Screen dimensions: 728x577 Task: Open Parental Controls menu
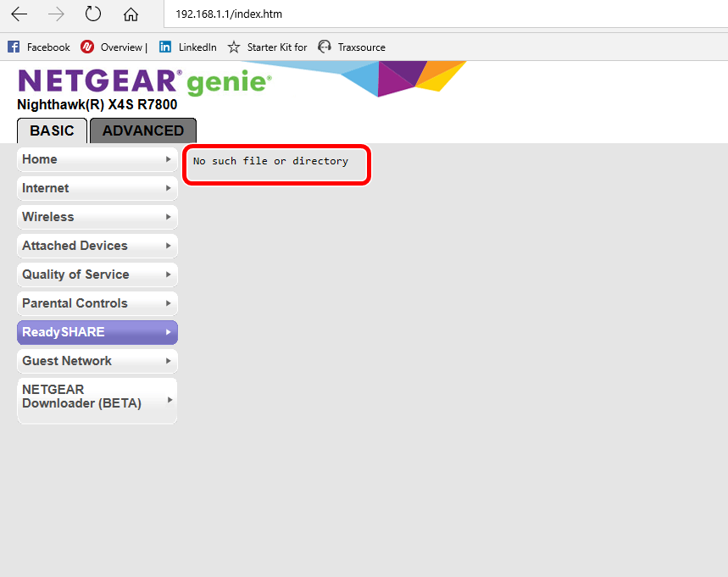(97, 303)
